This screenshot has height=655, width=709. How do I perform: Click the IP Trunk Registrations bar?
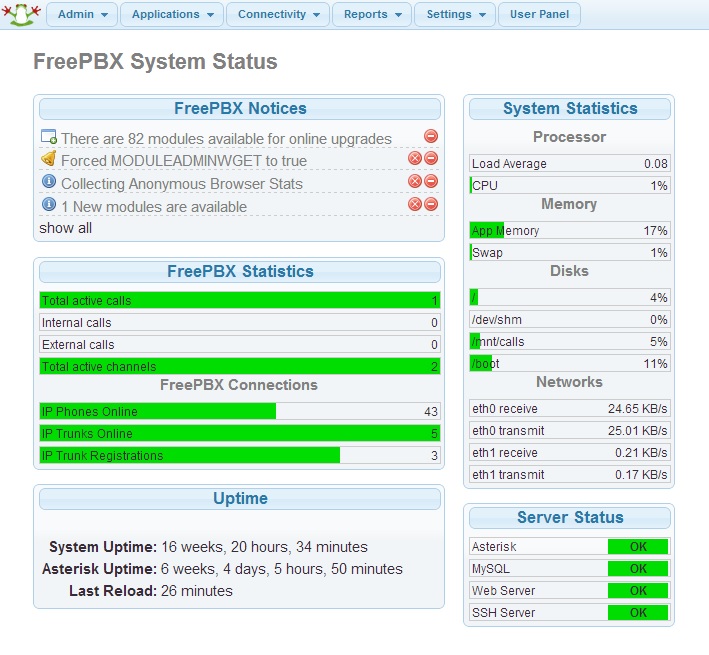click(x=240, y=455)
